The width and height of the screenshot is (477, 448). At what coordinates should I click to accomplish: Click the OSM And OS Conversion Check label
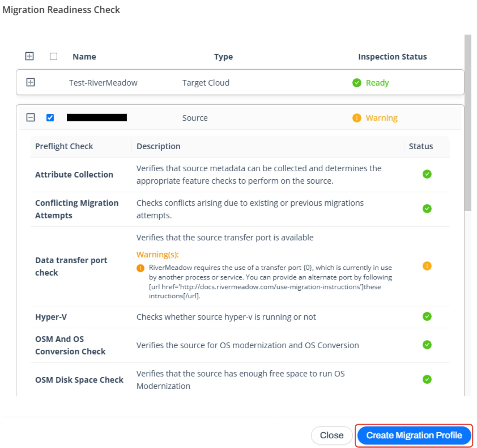tap(70, 345)
